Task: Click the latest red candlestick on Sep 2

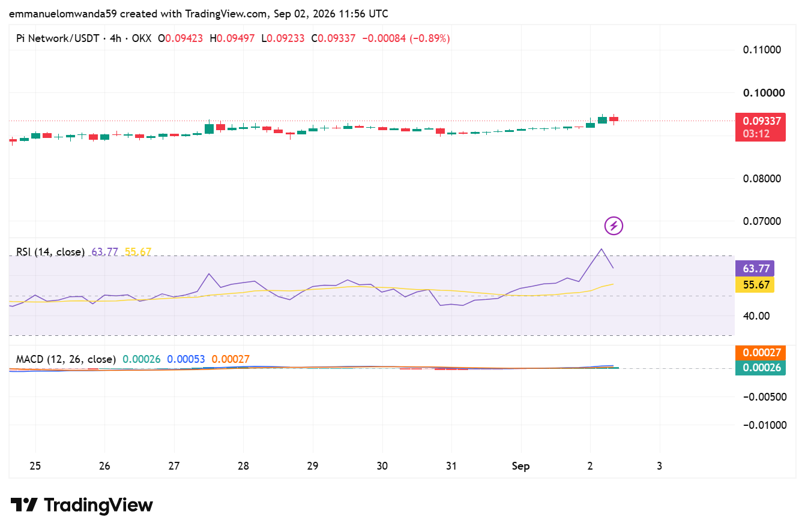Action: coord(614,119)
